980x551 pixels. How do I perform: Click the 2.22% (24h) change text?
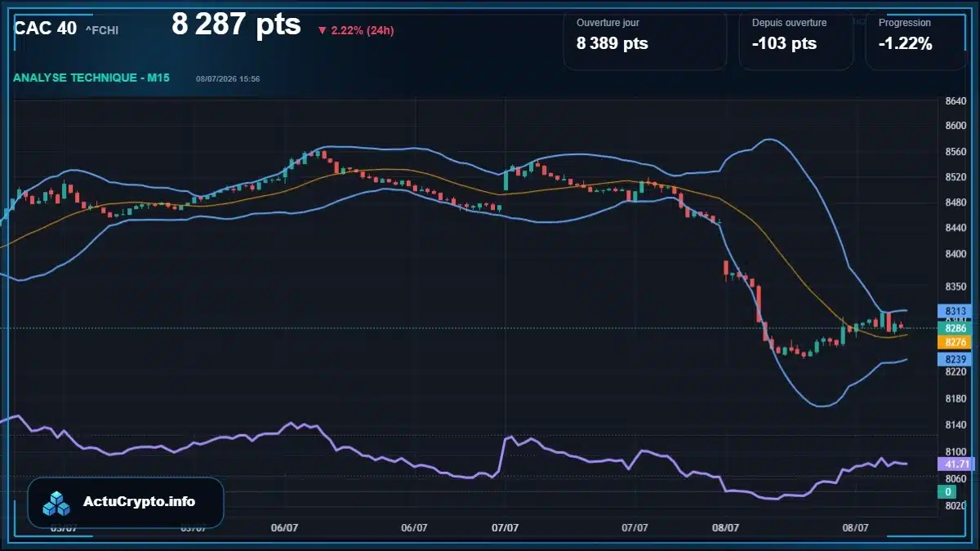pyautogui.click(x=363, y=31)
